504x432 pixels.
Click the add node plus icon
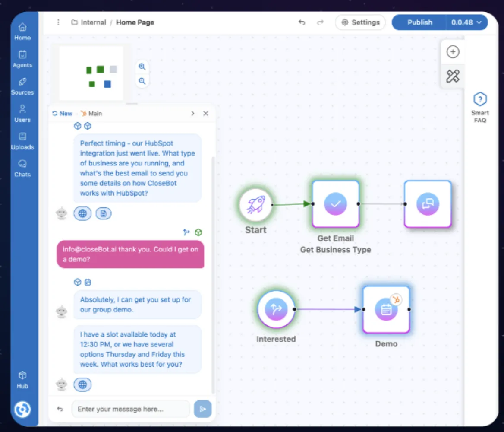pyautogui.click(x=453, y=52)
